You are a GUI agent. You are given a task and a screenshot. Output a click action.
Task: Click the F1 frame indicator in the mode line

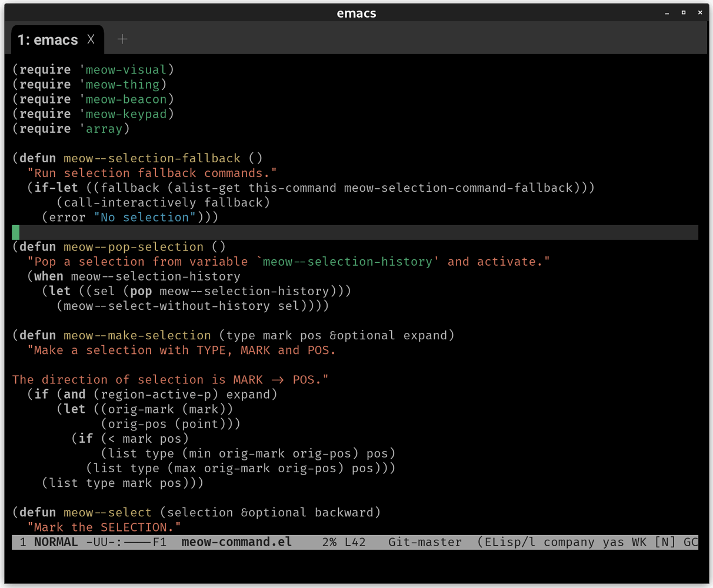tap(159, 542)
